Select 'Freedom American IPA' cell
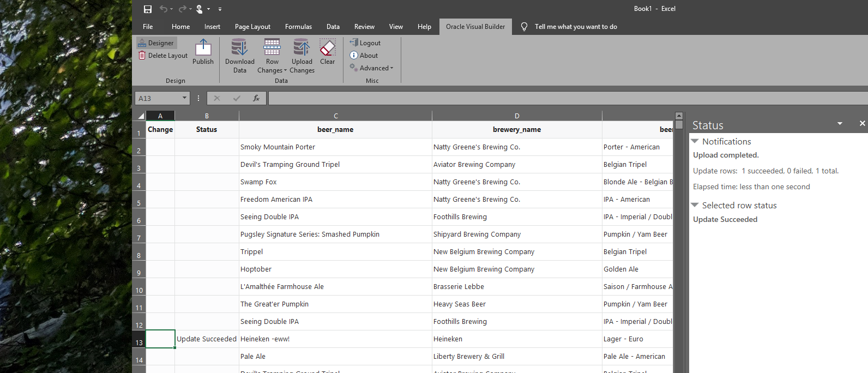Viewport: 868px width, 373px height. pos(335,200)
